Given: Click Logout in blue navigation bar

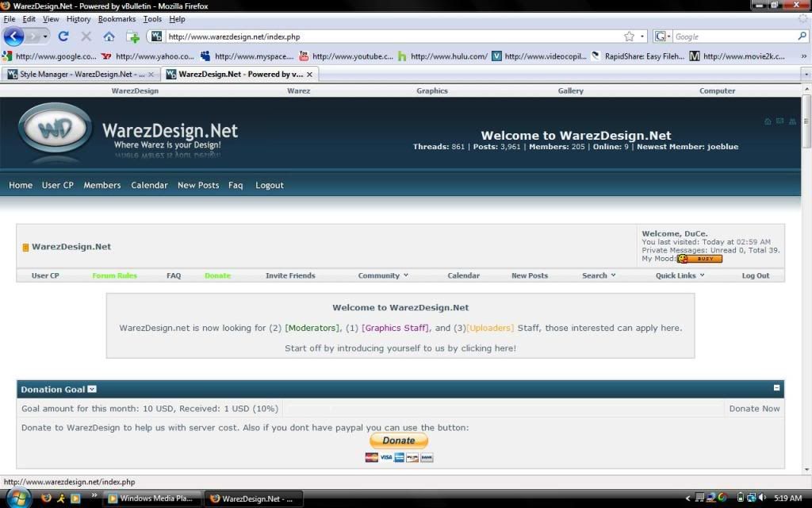Looking at the screenshot, I should pyautogui.click(x=270, y=185).
